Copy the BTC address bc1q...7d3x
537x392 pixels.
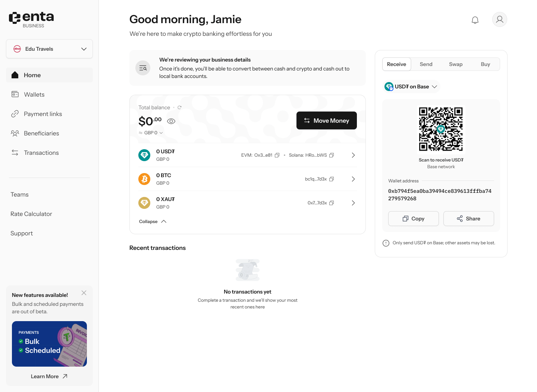[332, 179]
